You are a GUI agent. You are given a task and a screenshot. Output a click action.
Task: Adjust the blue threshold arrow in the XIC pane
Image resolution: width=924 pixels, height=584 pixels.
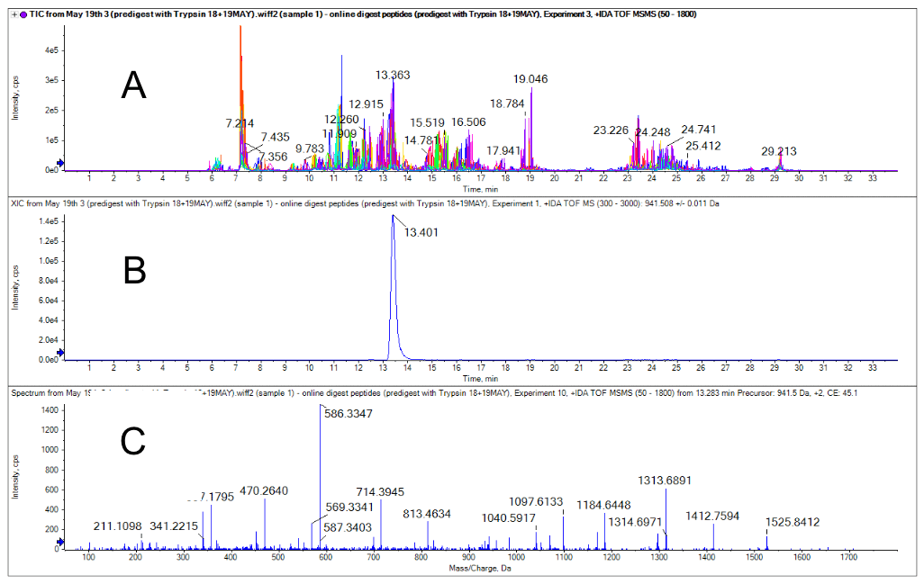point(59,354)
